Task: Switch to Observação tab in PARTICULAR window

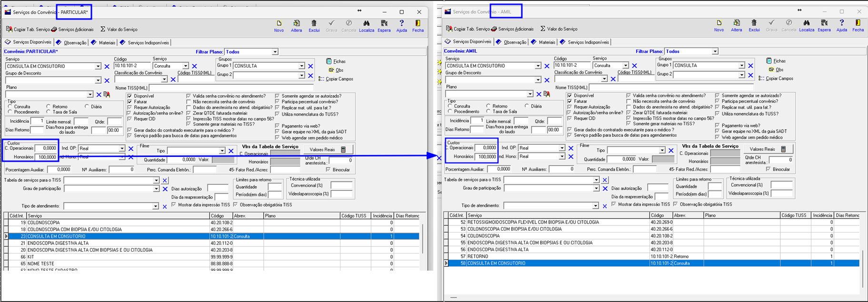Action: [x=70, y=43]
